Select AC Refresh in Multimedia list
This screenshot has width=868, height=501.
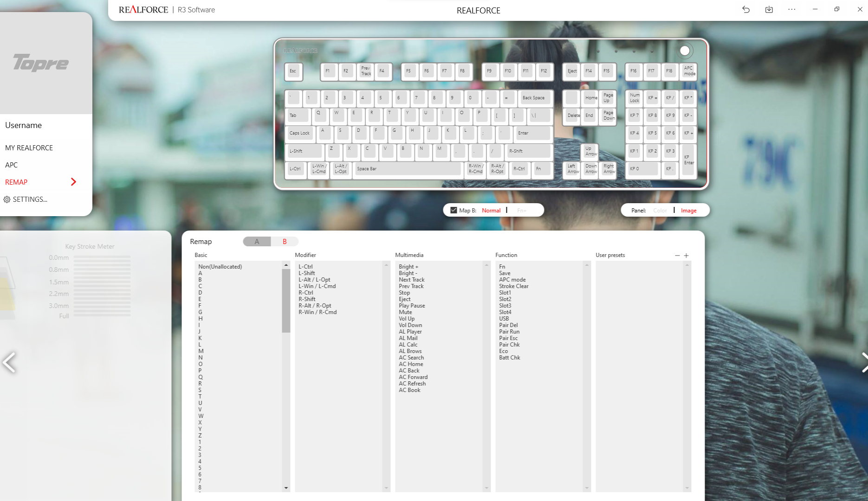point(412,384)
